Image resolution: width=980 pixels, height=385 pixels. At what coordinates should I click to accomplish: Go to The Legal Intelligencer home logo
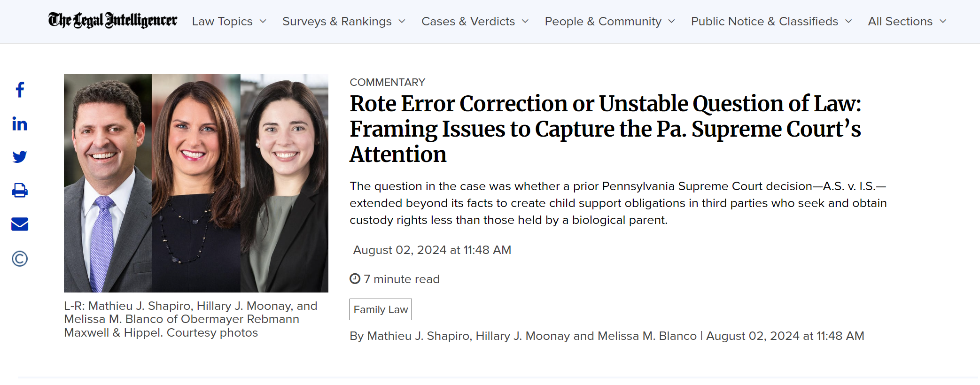pyautogui.click(x=113, y=21)
